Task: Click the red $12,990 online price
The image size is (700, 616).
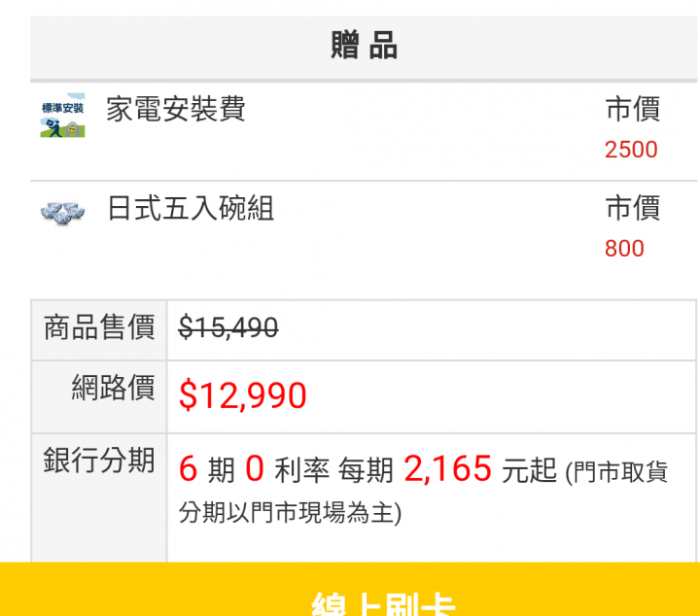Action: 242,395
